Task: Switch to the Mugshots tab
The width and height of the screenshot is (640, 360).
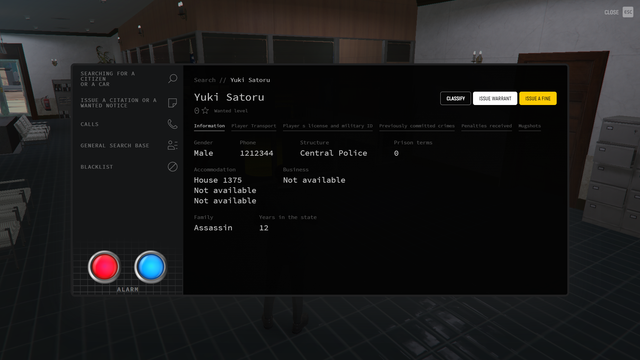Action: 529,126
